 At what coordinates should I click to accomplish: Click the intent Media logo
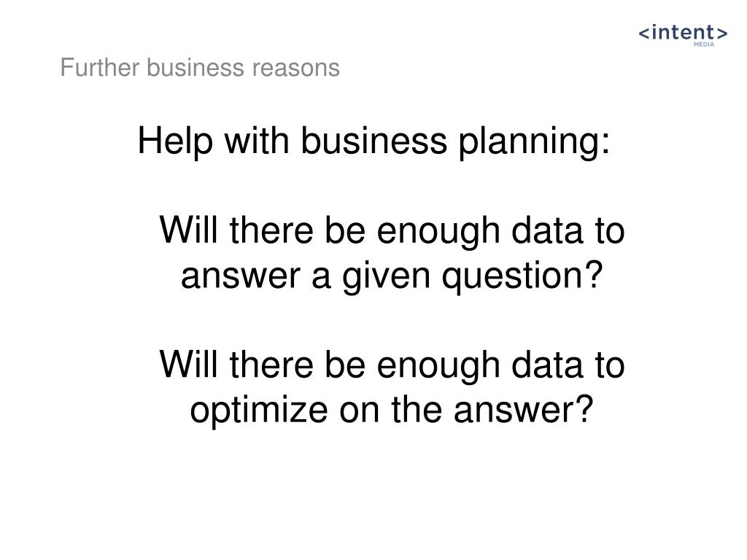point(683,35)
